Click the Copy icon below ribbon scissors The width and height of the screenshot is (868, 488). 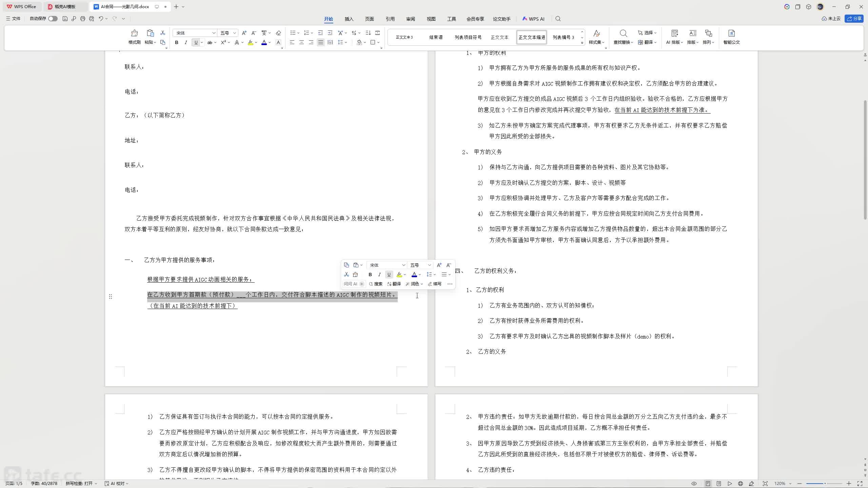[163, 42]
